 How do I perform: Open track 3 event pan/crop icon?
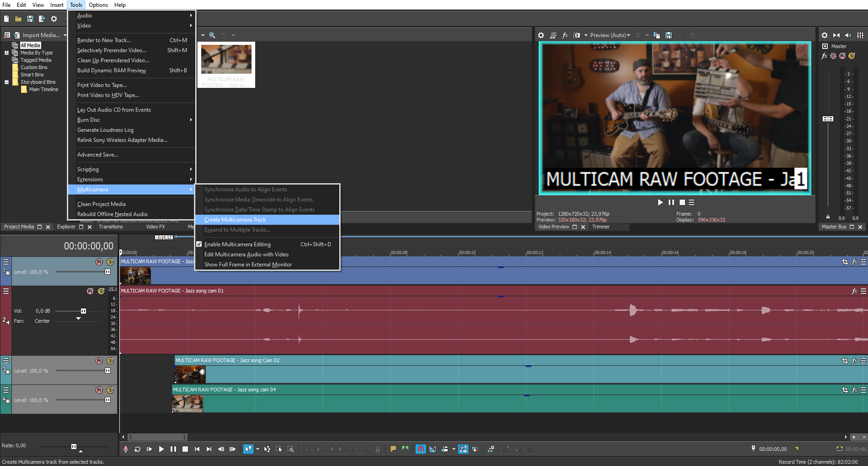coord(845,361)
